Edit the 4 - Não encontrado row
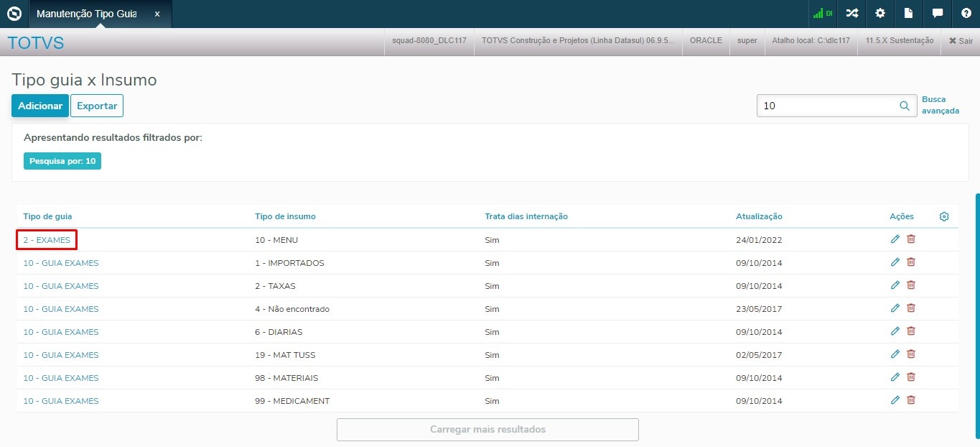This screenshot has height=447, width=980. coord(895,308)
